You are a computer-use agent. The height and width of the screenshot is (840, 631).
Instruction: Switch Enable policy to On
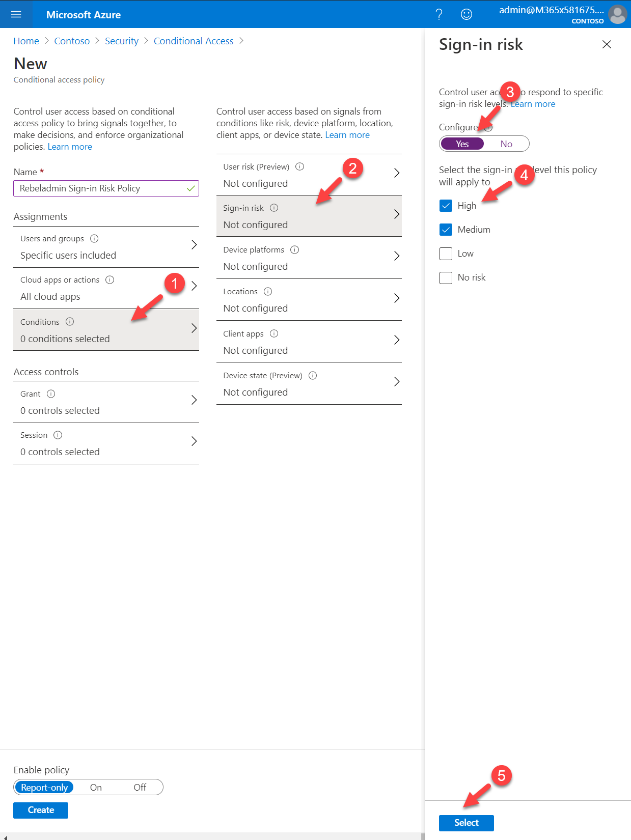[96, 787]
